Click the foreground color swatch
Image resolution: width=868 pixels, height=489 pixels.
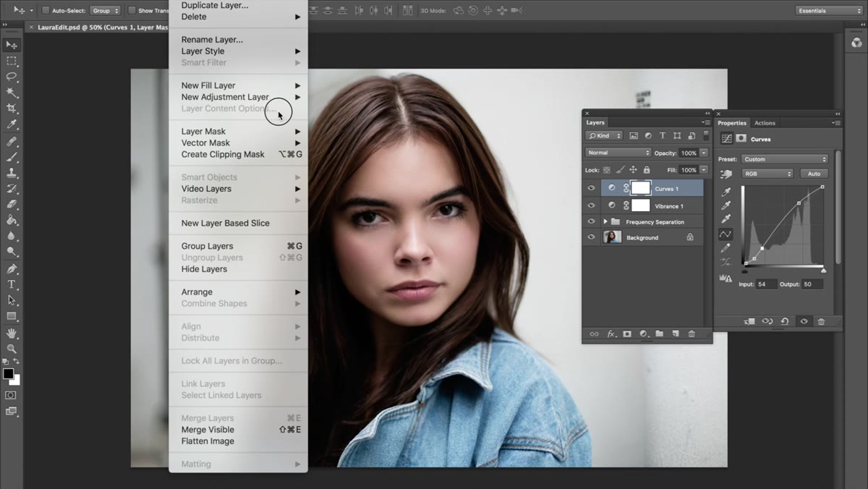tap(8, 373)
